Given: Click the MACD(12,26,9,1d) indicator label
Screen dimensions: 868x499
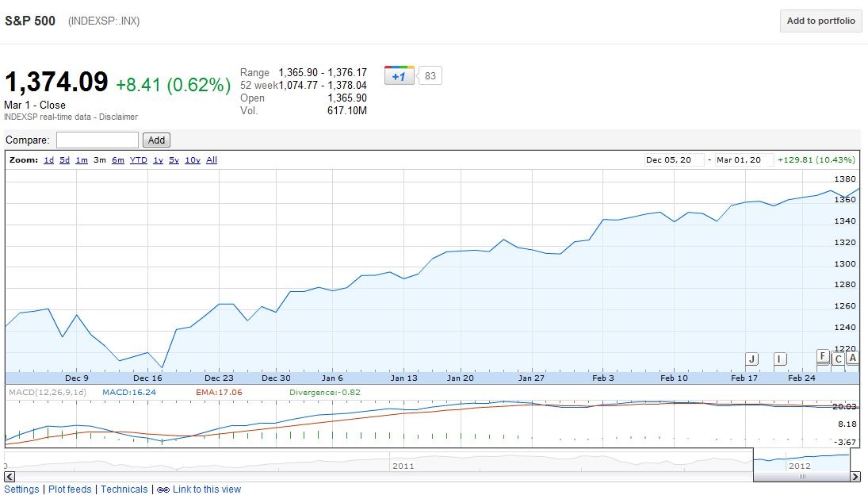Looking at the screenshot, I should (48, 393).
